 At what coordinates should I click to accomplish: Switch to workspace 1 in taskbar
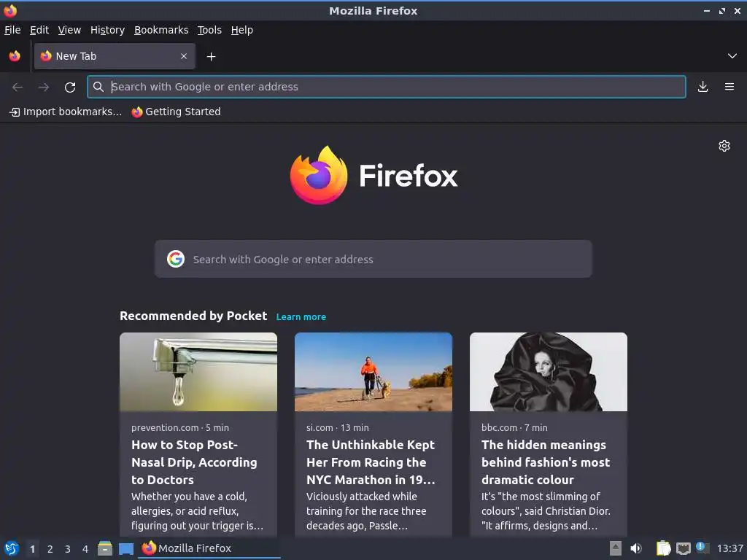coord(32,549)
